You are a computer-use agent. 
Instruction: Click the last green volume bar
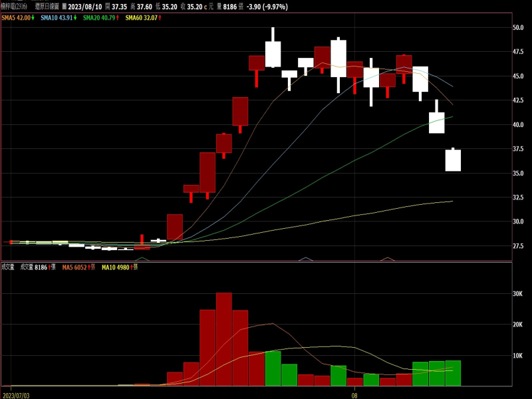coord(453,373)
